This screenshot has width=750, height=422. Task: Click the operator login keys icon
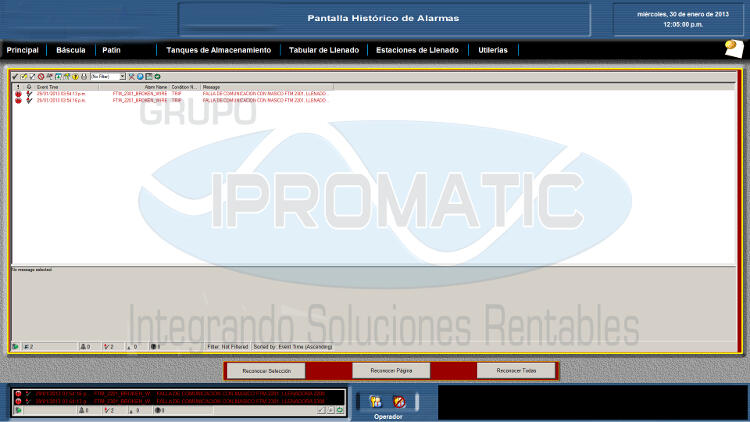coord(375,401)
